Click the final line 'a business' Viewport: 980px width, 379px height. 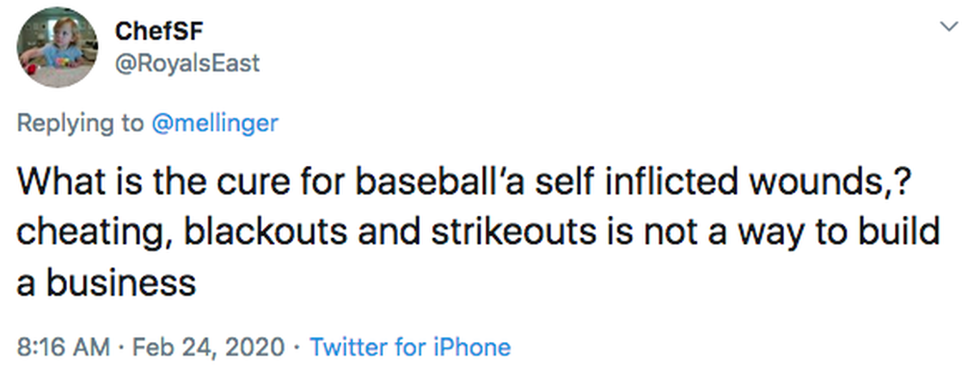pos(107,281)
